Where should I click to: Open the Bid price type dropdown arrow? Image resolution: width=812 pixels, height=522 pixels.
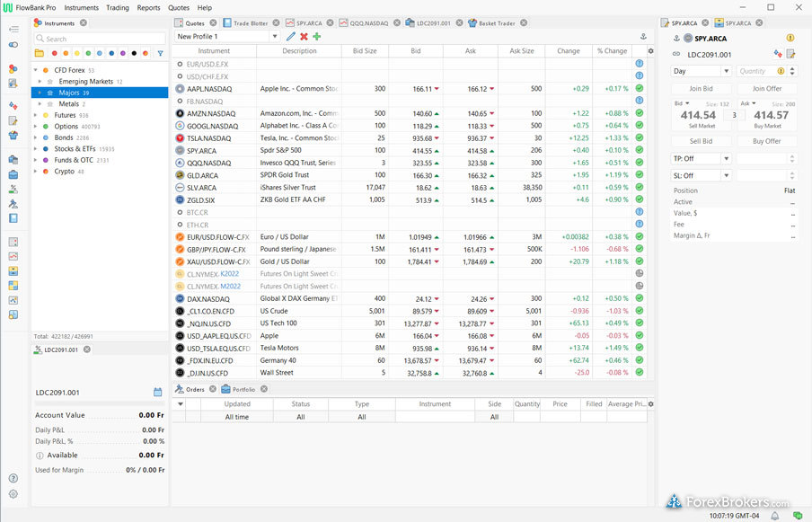687,103
